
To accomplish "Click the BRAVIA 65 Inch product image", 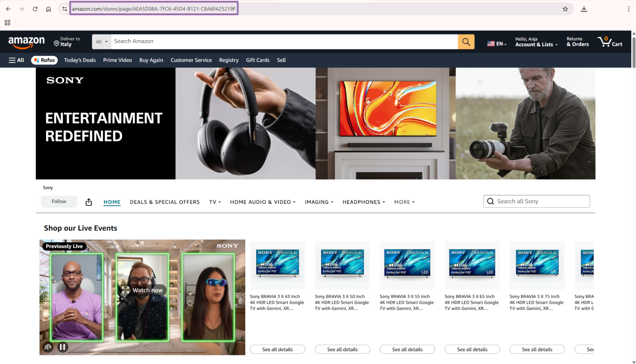I will 472,265.
